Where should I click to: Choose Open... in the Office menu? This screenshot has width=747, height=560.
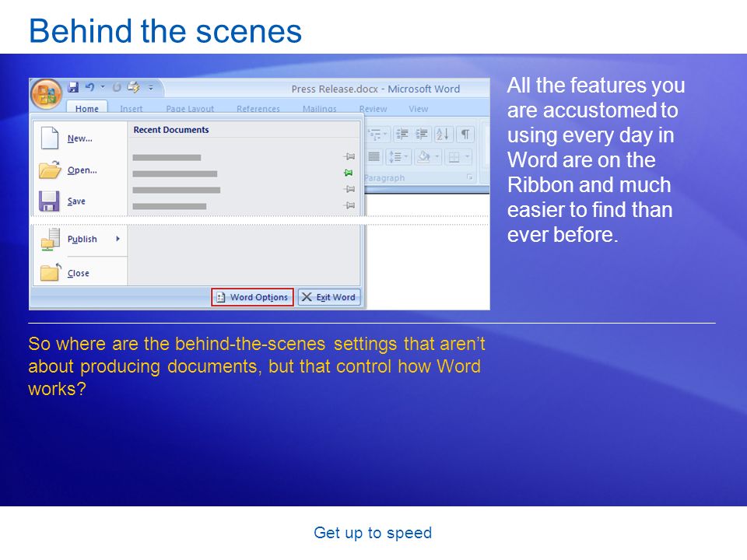79,170
